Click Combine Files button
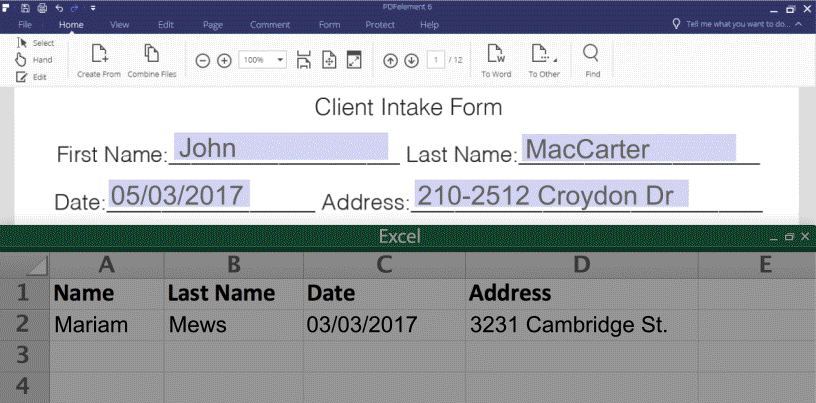 152,61
